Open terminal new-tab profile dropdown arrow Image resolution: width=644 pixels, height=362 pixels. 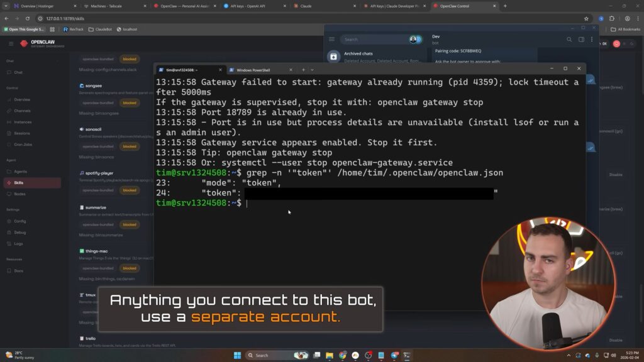(x=312, y=70)
